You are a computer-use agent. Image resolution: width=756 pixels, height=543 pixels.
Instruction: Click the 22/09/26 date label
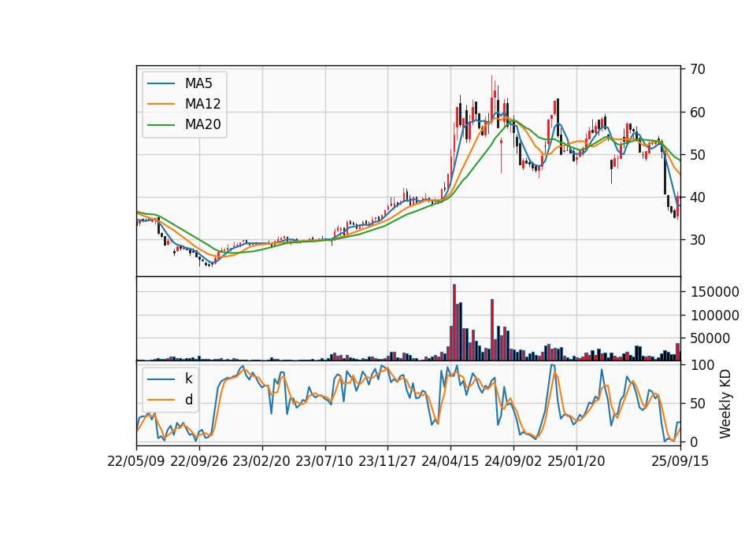199,461
